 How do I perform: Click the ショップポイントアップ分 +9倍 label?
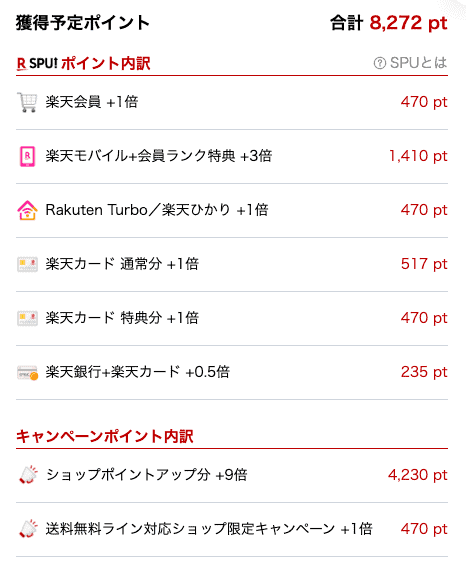coord(147,475)
